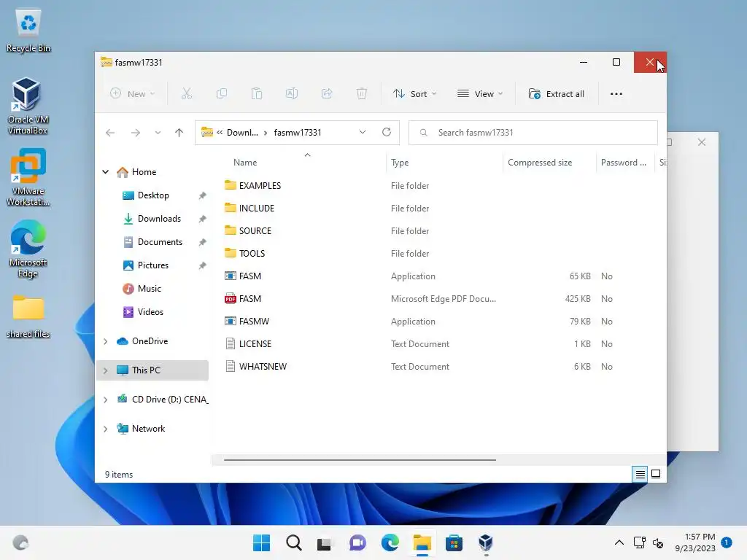
Task: Expand the OneDrive tree node
Action: pyautogui.click(x=105, y=341)
